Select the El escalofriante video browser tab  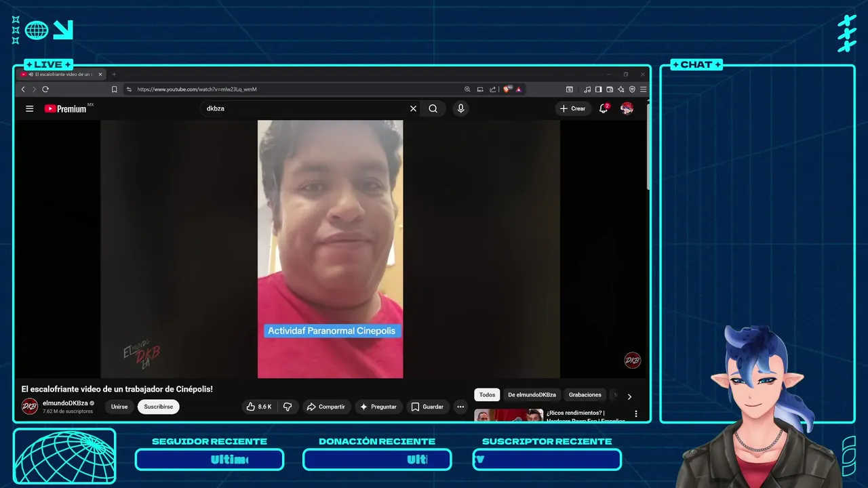point(62,75)
